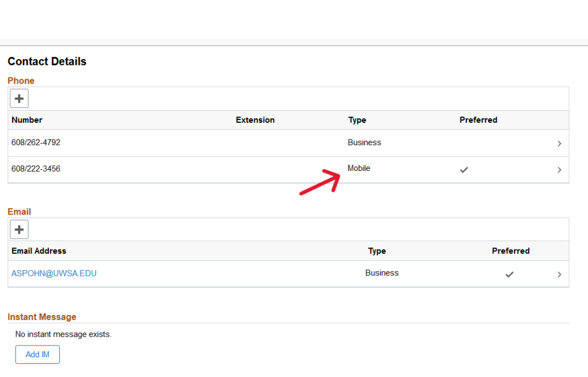Open details arrow for 608/262-4792 row
588x377 pixels.
pos(559,143)
